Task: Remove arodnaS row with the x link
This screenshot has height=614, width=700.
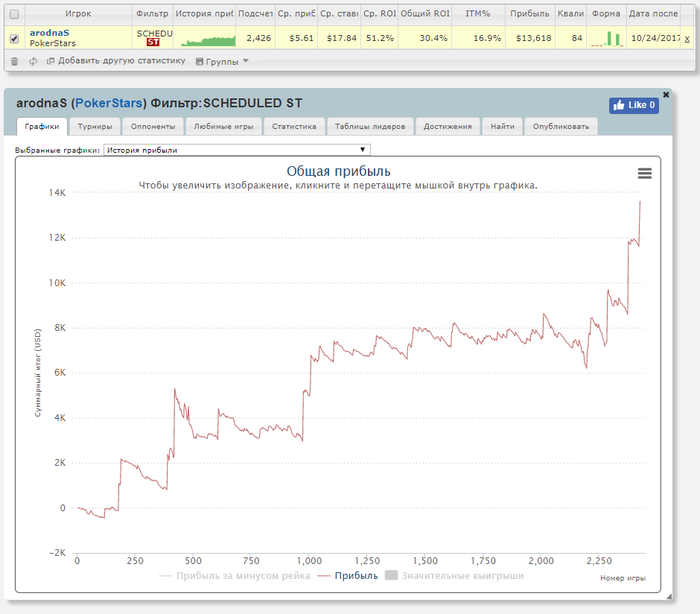Action: [x=687, y=39]
